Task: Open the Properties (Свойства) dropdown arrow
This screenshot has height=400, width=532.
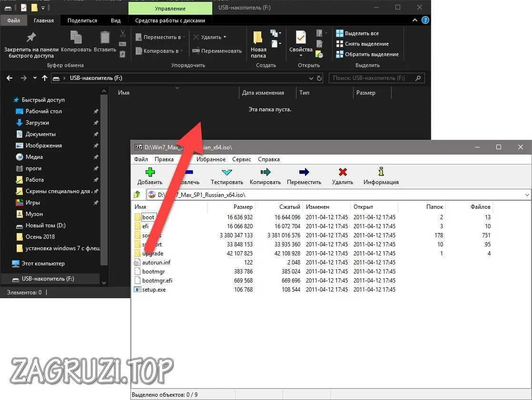Action: 301,56
